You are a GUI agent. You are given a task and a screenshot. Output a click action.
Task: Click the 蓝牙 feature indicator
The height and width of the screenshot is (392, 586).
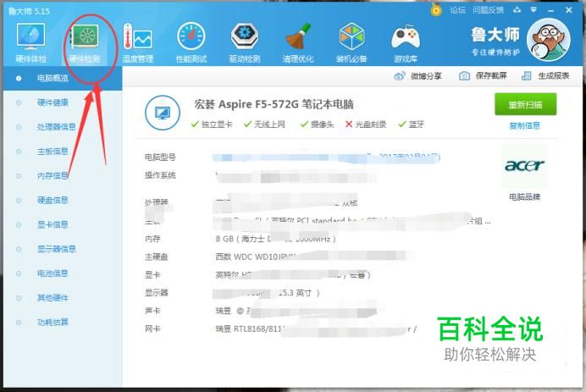[412, 124]
